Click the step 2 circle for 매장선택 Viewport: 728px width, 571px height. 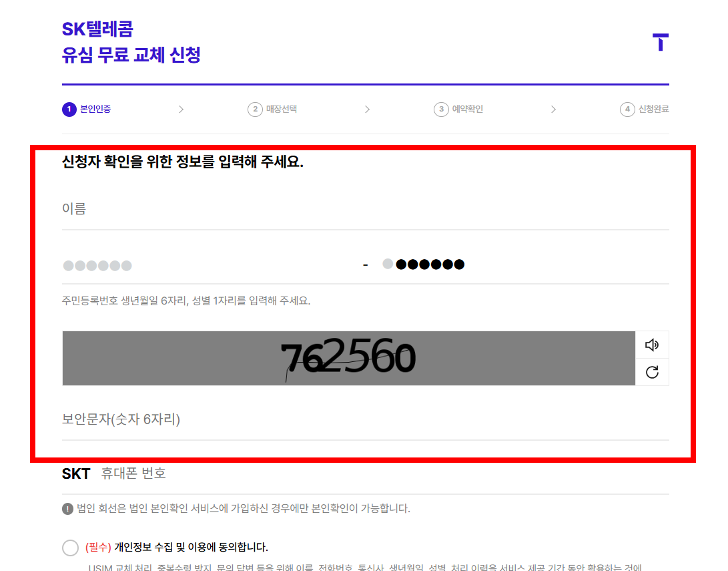point(255,109)
